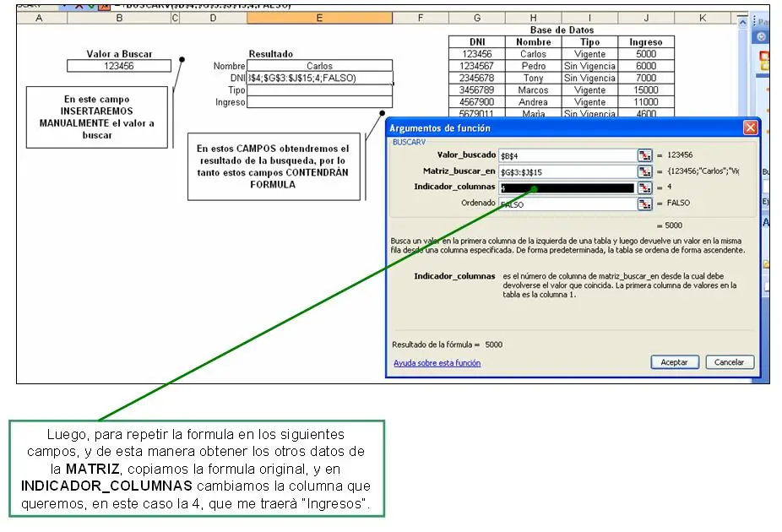Viewport: 782px width, 532px height.
Task: Click the Matriz_buscar_en input field
Action: (x=568, y=172)
